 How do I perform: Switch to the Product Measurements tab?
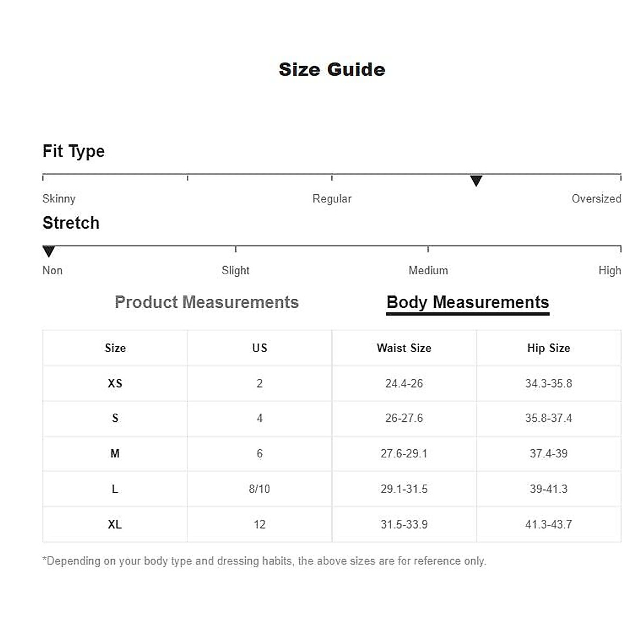207,302
